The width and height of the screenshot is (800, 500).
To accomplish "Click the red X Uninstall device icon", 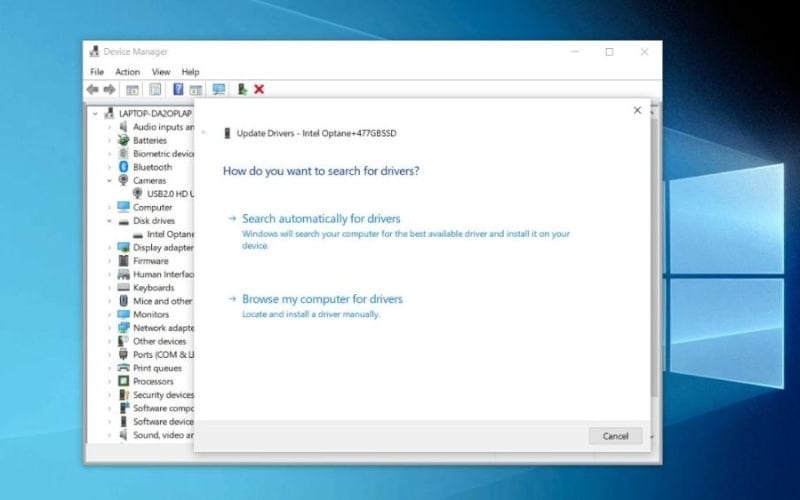I will 259,89.
